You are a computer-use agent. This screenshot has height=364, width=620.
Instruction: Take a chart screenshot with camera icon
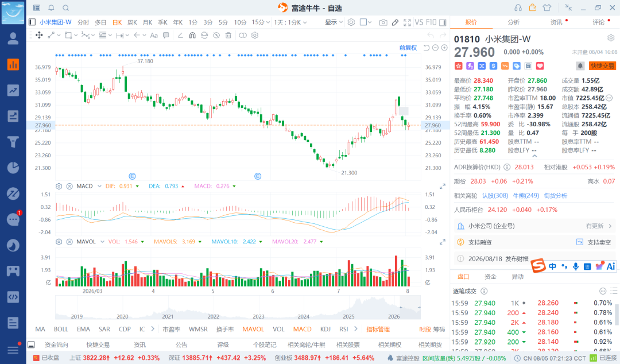(x=383, y=22)
